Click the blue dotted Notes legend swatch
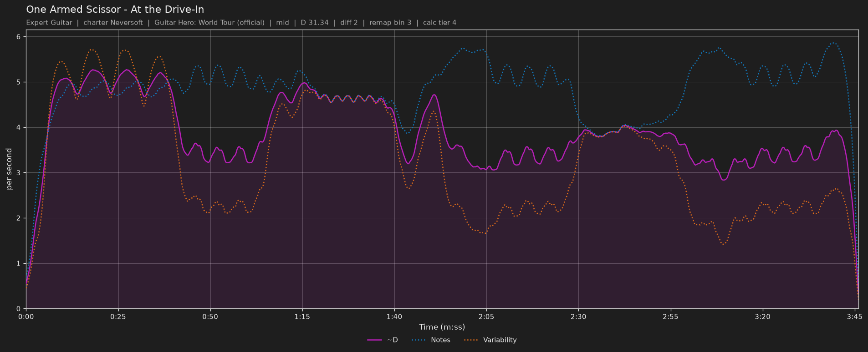Viewport: 868px width, 352px height. pyautogui.click(x=419, y=340)
